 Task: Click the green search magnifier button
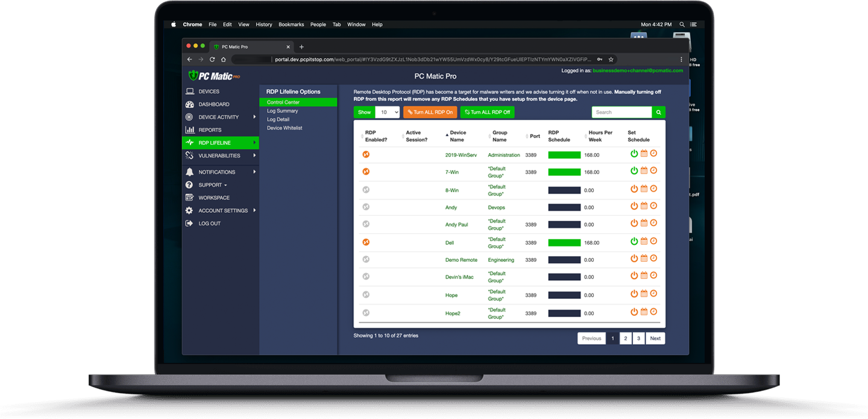(659, 112)
